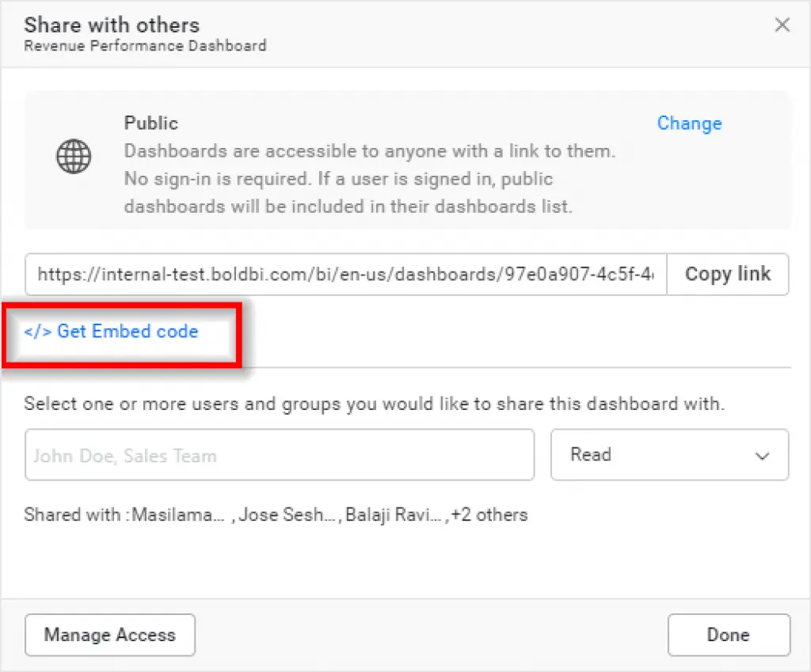
Task: Confirm with the Done button
Action: point(728,635)
